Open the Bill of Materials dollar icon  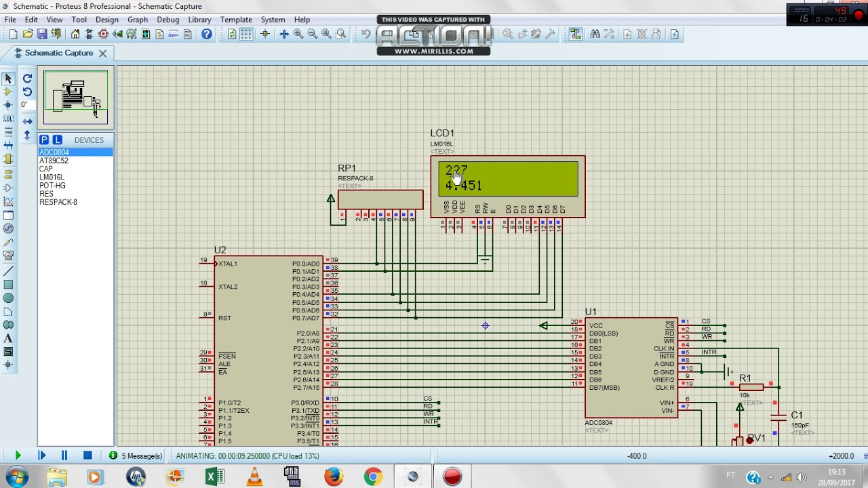(x=159, y=34)
